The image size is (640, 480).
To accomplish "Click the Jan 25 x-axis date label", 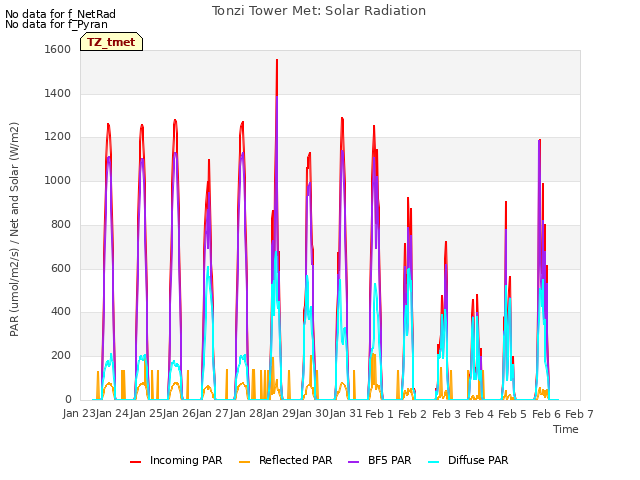I will (x=146, y=414).
